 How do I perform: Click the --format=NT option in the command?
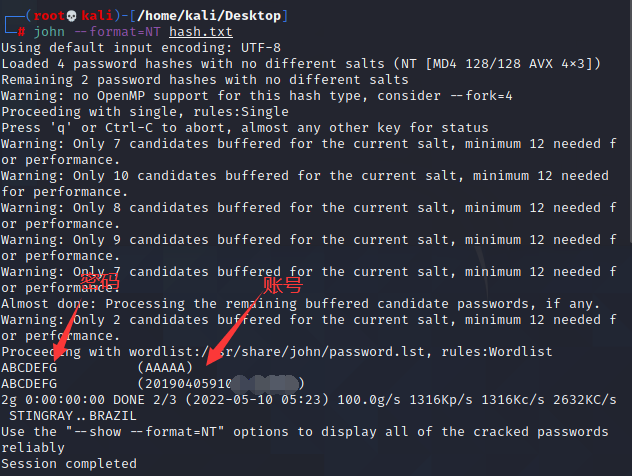(x=119, y=32)
